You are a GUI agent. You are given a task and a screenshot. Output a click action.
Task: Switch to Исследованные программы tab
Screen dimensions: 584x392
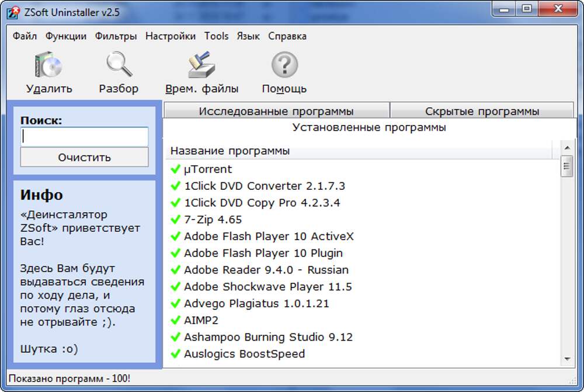[x=276, y=111]
